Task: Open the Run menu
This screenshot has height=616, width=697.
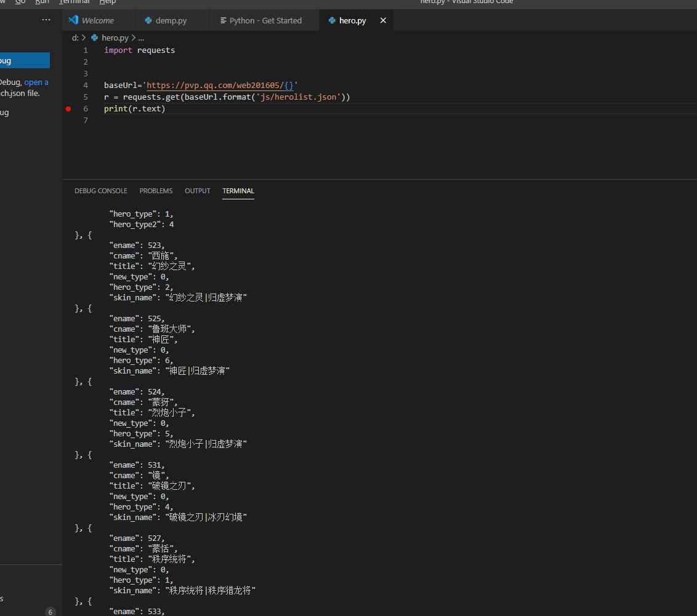Action: click(x=42, y=2)
